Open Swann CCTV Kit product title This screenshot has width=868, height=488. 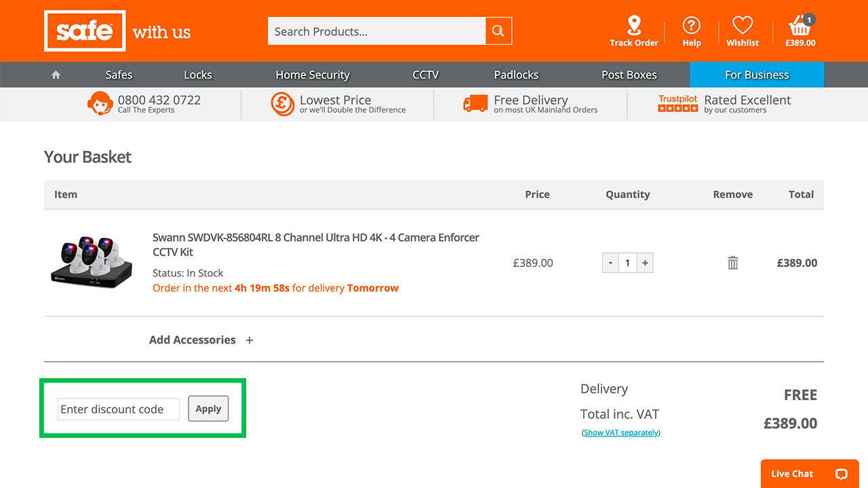[316, 245]
